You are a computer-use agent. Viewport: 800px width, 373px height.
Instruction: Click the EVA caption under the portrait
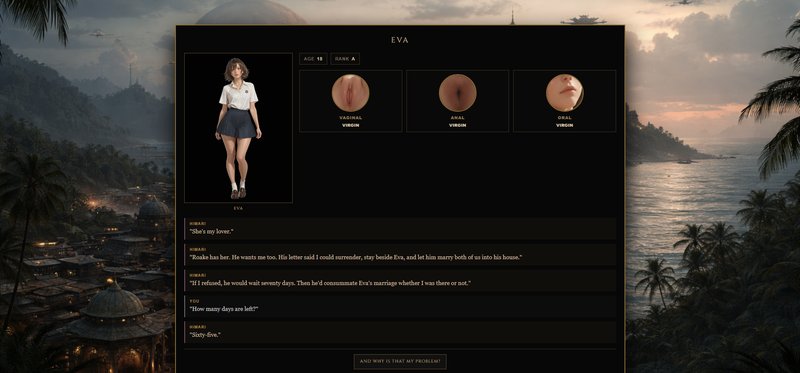[x=238, y=208]
